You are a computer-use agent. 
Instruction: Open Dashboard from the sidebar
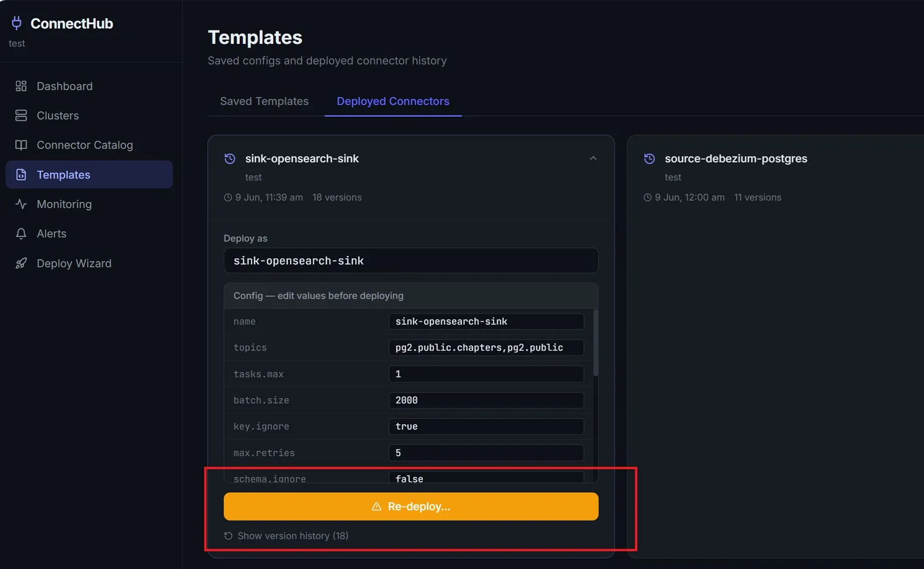89,86
